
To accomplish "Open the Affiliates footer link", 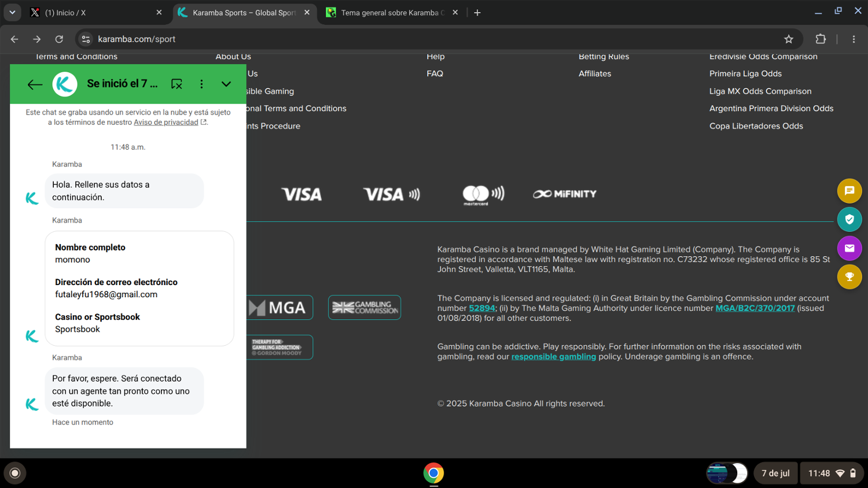I will pyautogui.click(x=594, y=74).
